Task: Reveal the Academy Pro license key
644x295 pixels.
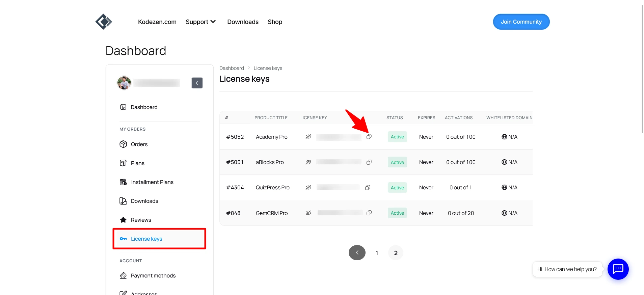Action: pyautogui.click(x=308, y=137)
